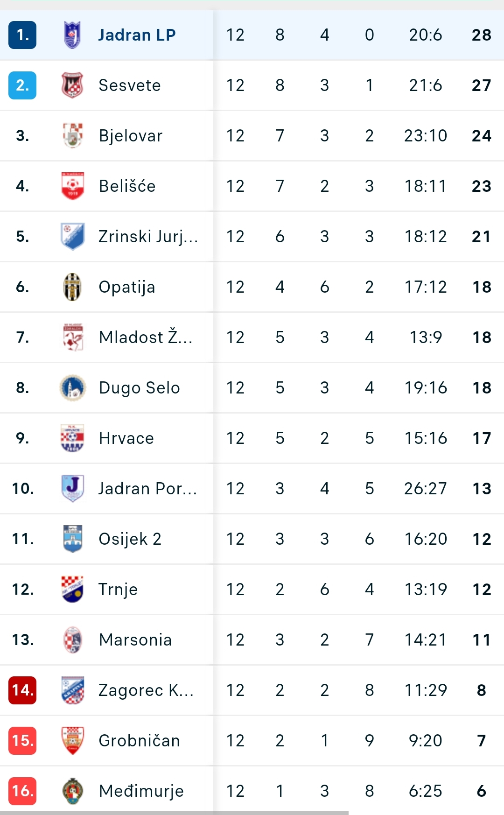
Task: Click the Hrvace checkered crest
Action: pos(72,438)
